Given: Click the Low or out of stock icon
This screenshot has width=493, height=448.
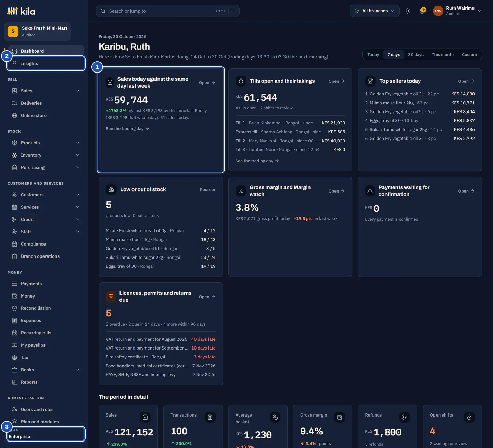Looking at the screenshot, I should coord(111,189).
